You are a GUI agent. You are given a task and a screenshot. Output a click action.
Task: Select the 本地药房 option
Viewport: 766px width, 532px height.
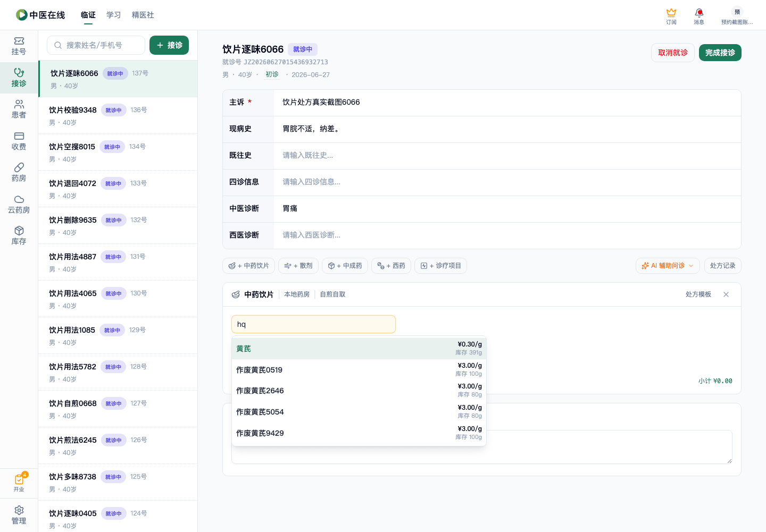click(x=297, y=294)
